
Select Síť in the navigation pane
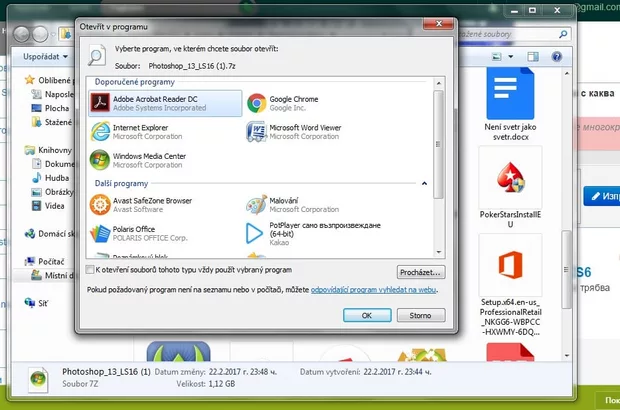tap(36, 303)
